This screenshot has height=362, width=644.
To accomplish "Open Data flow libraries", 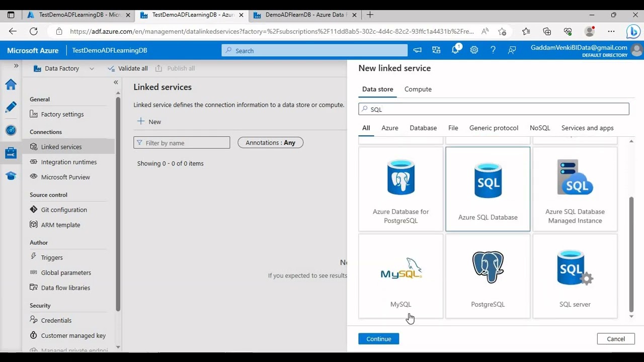I will (x=65, y=288).
